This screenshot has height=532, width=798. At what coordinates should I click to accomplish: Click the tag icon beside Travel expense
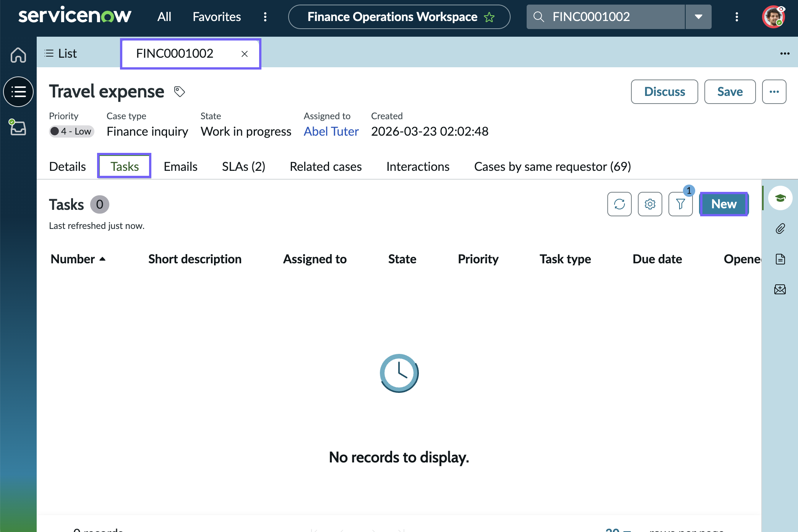180,92
